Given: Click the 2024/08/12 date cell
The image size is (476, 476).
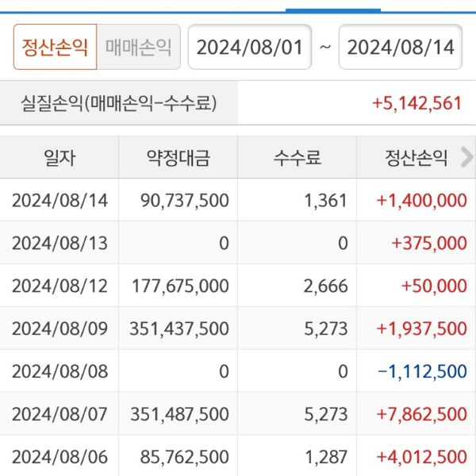Looking at the screenshot, I should click(x=59, y=286).
